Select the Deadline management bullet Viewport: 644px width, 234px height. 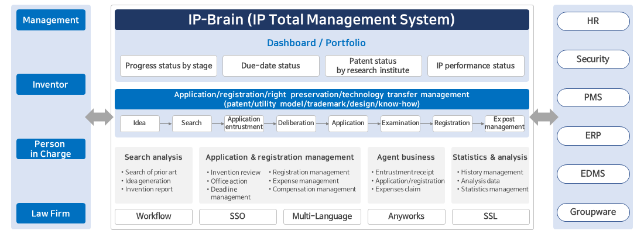click(229, 194)
